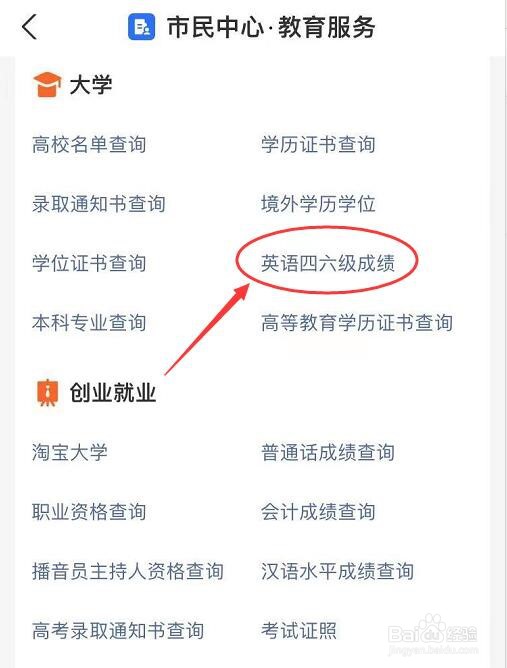The image size is (507, 668).
Task: Open 高考录取通知书查询
Action: (x=118, y=631)
